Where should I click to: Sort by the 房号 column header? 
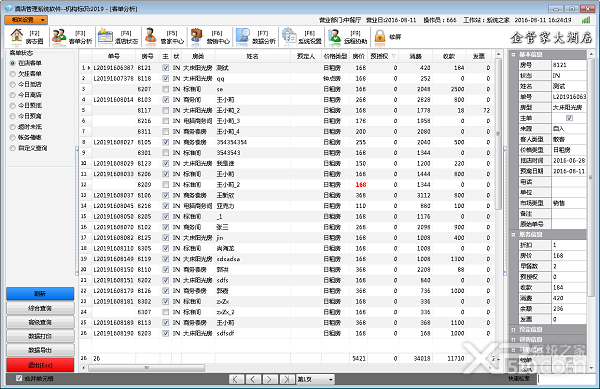(x=147, y=56)
